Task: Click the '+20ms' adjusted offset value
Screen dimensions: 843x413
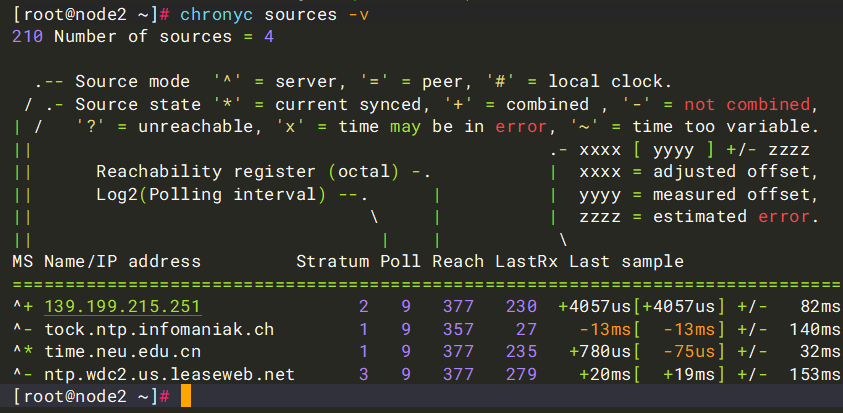Action: tap(605, 374)
